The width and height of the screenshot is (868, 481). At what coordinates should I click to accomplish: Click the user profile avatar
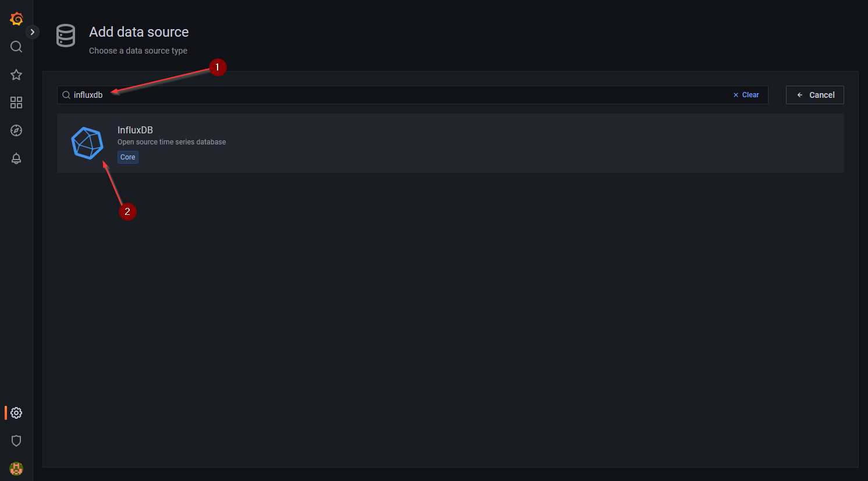point(16,468)
